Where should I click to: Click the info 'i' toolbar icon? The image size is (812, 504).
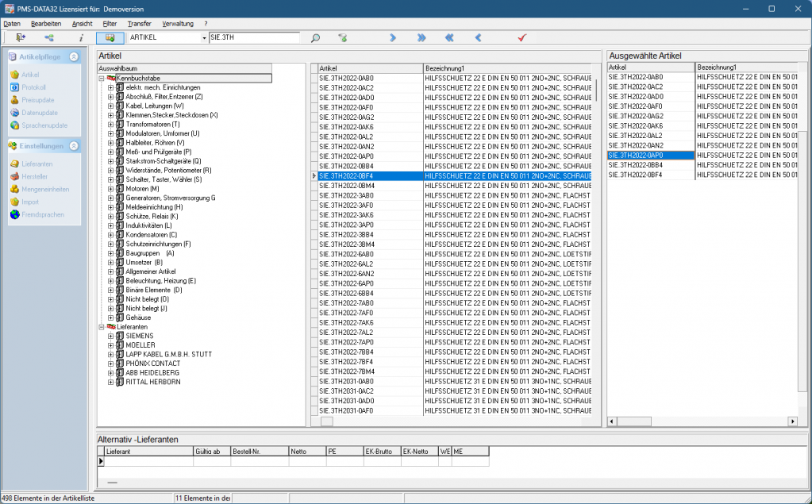[80, 37]
